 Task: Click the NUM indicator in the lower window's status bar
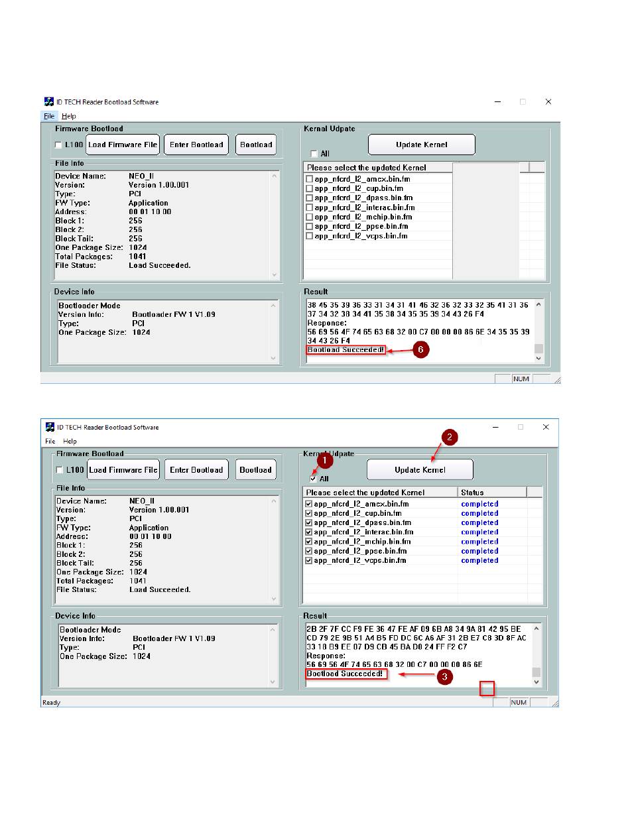click(x=518, y=702)
